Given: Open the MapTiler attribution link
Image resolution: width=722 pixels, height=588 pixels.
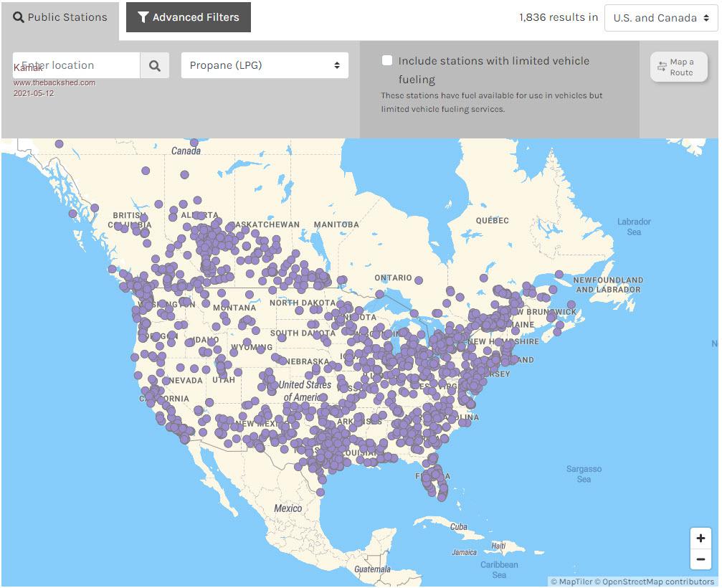Looking at the screenshot, I should pyautogui.click(x=574, y=582).
